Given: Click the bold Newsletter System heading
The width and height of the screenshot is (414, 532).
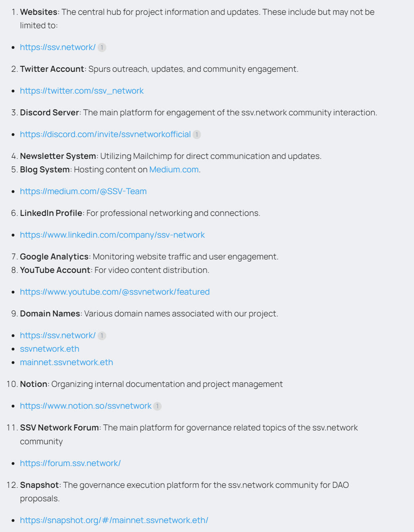Looking at the screenshot, I should [58, 156].
